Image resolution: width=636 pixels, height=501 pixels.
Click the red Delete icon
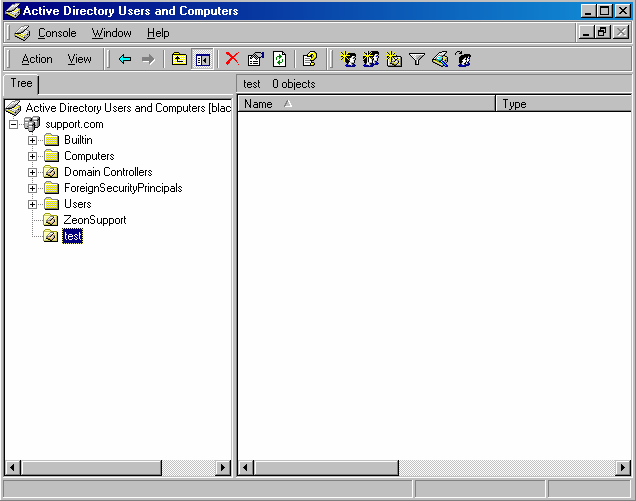click(x=232, y=59)
